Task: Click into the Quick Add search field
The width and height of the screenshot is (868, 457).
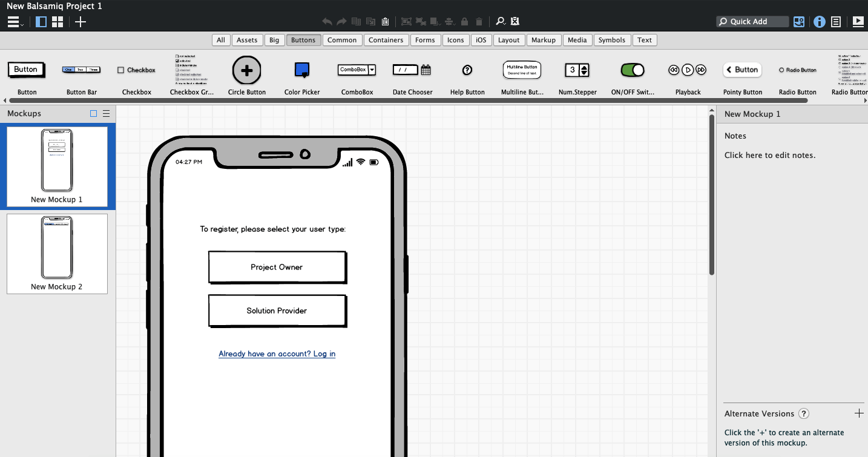Action: (x=752, y=22)
